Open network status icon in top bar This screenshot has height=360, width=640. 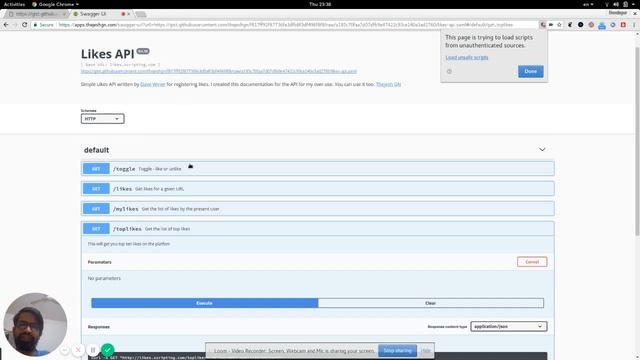click(607, 4)
